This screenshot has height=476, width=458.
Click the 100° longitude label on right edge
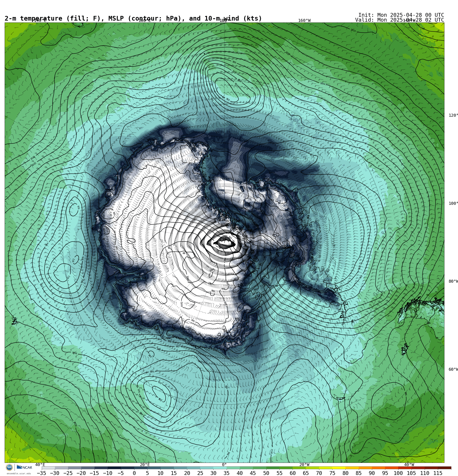click(x=453, y=204)
